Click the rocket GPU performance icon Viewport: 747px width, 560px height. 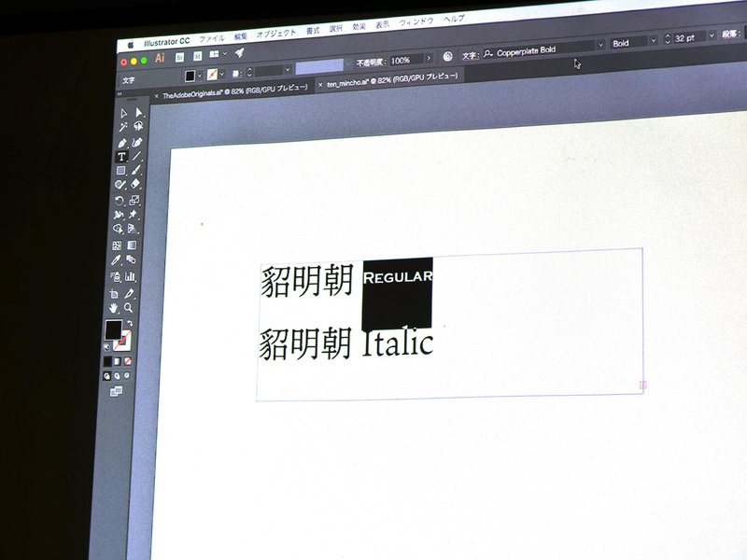pyautogui.click(x=240, y=53)
